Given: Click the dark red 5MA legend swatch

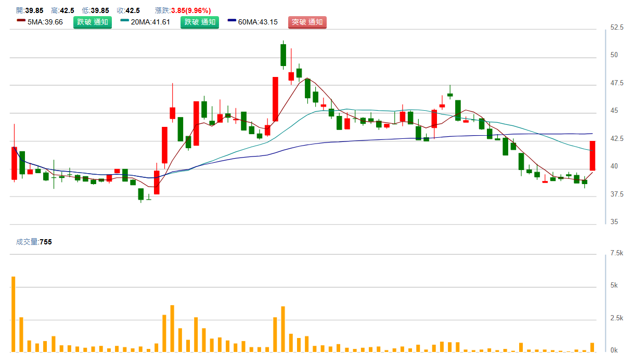Looking at the screenshot, I should [x=21, y=20].
